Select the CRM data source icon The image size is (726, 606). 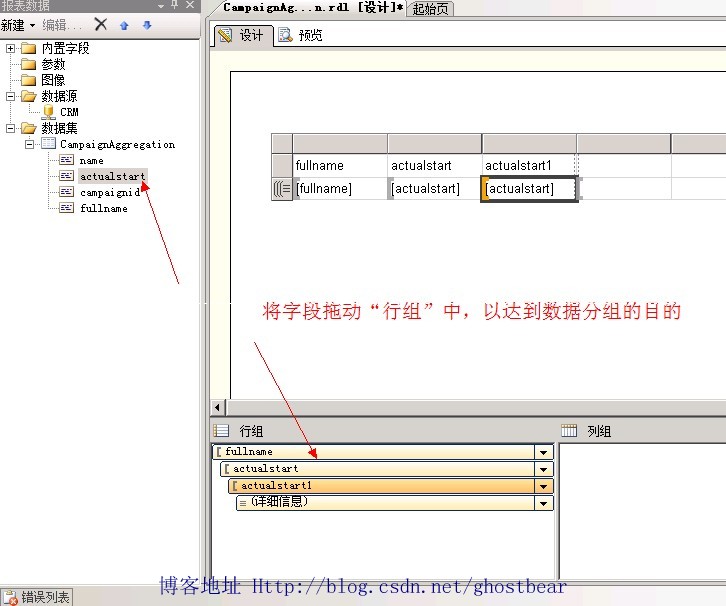pyautogui.click(x=48, y=112)
